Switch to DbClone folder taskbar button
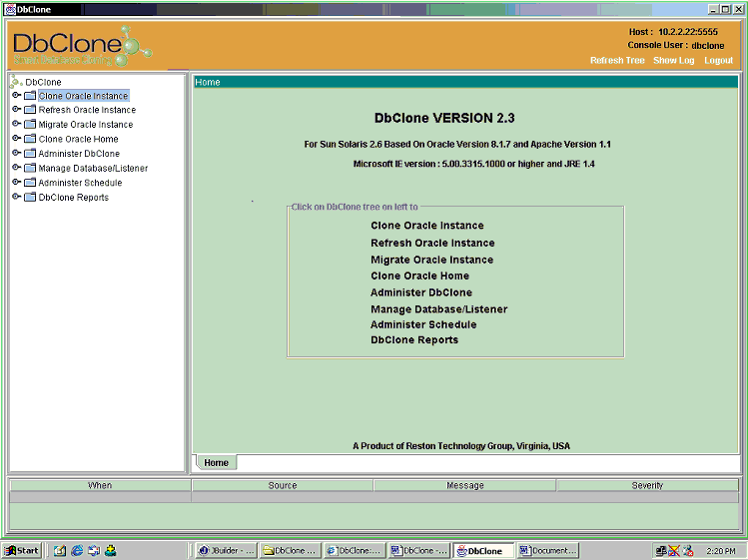Viewport: 748px width, 560px height. [x=290, y=550]
